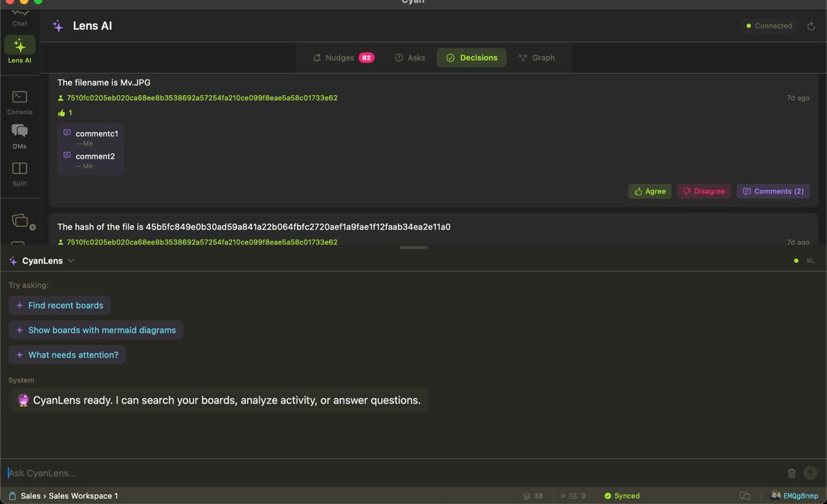This screenshot has width=827, height=504.
Task: Collapse the CyanLens chevron
Action: point(70,260)
